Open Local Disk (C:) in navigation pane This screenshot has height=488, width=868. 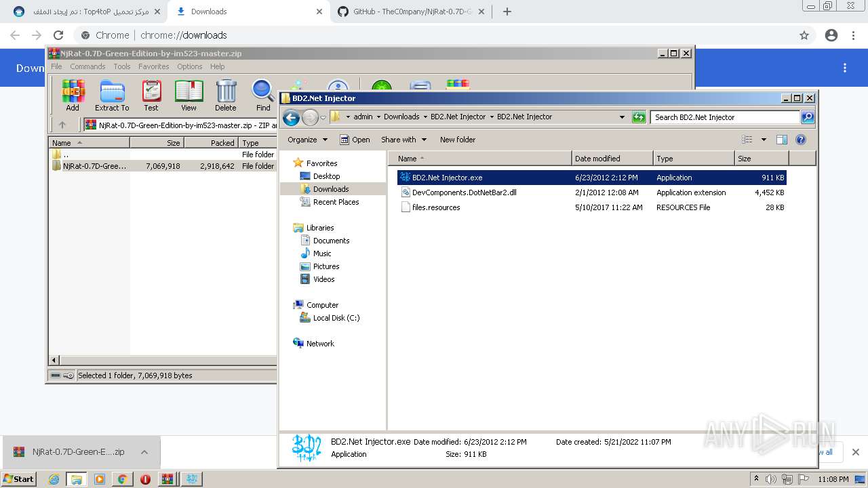click(336, 318)
